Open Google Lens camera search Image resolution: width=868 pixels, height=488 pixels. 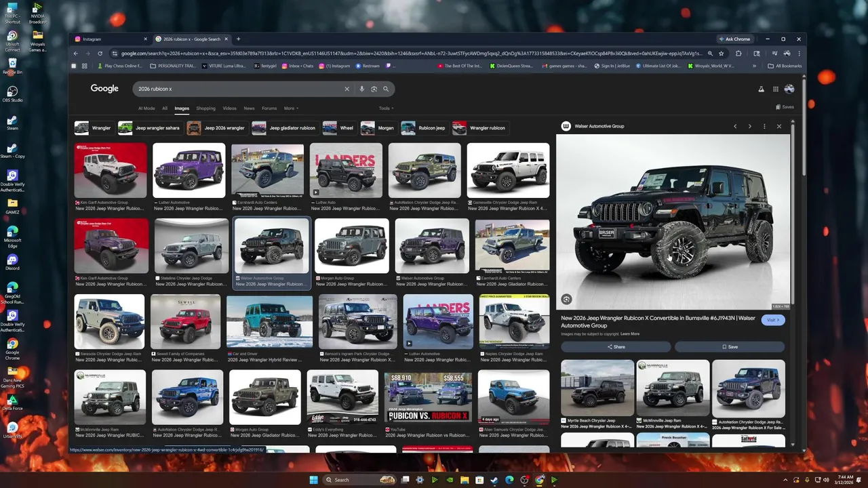374,89
